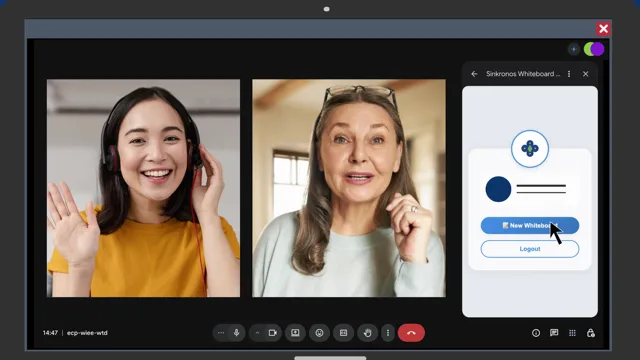Click the Logout button
This screenshot has width=640, height=360.
(530, 249)
